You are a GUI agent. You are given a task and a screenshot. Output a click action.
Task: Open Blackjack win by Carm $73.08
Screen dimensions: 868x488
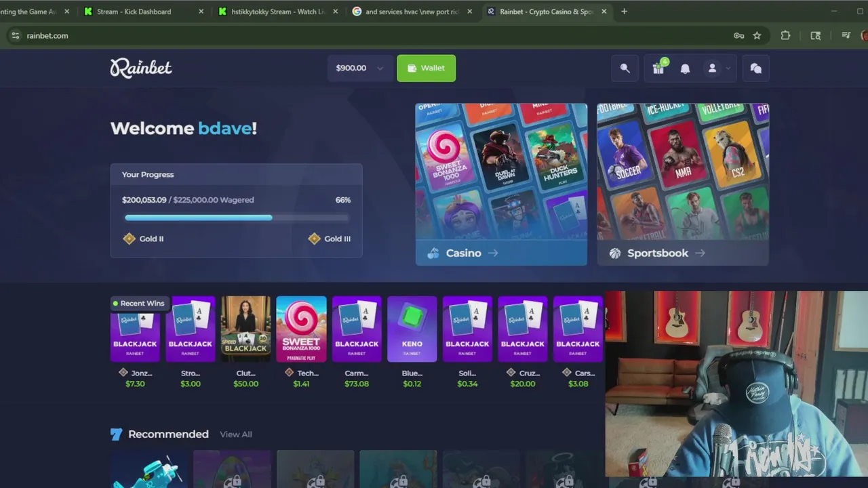tap(357, 329)
